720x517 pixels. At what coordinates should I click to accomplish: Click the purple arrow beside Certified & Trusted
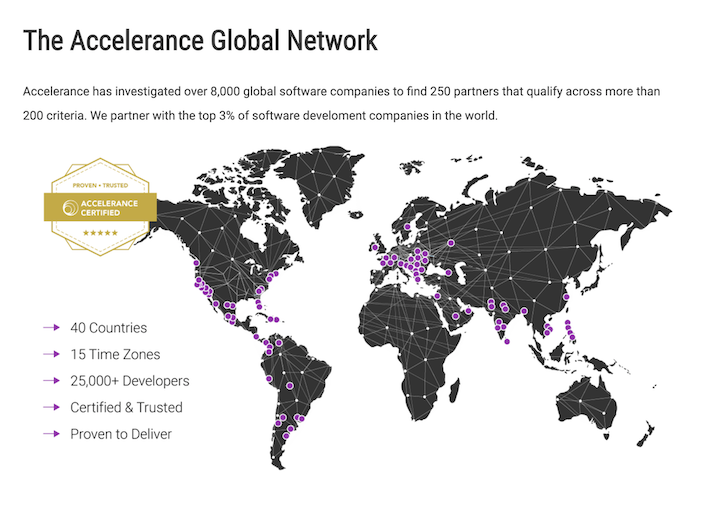click(51, 407)
